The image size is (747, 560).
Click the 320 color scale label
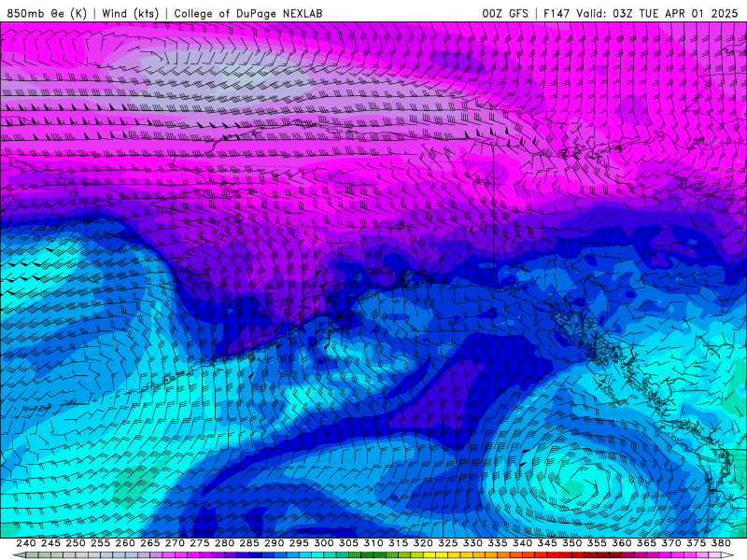423,543
